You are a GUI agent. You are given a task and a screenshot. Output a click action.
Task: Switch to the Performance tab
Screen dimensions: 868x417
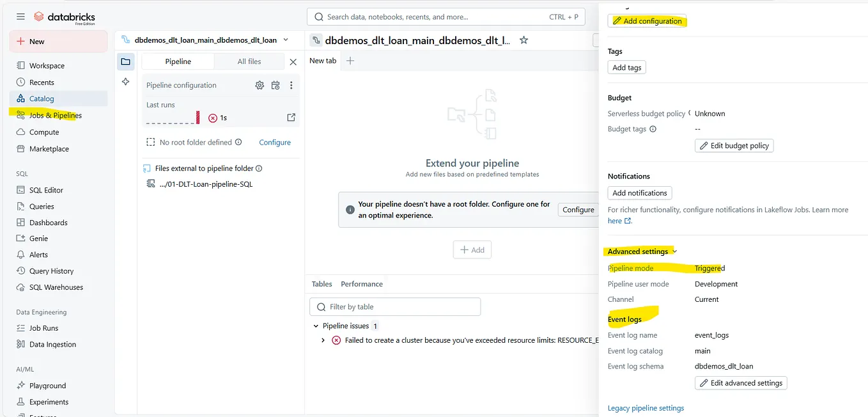coord(362,284)
